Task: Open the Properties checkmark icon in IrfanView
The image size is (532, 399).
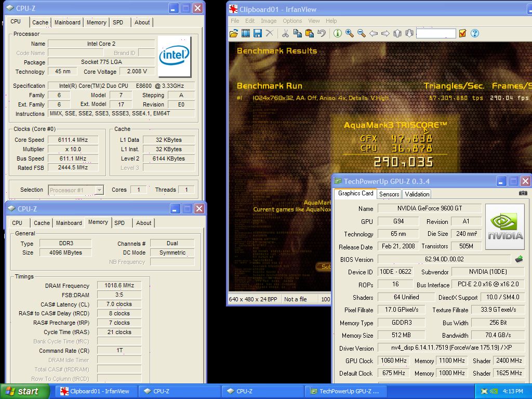Action: [462, 33]
